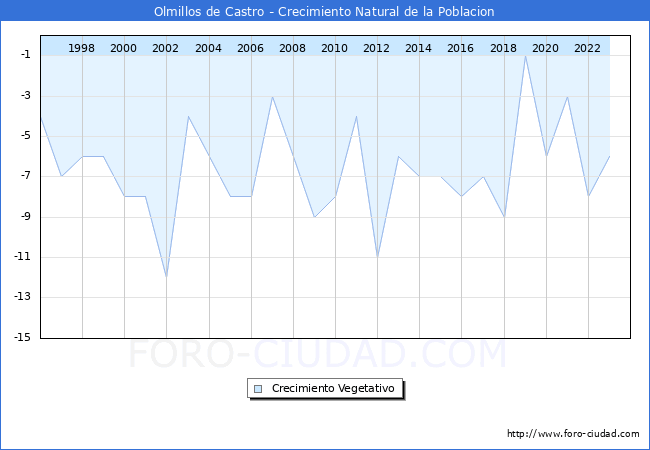The height and width of the screenshot is (450, 650).
Task: Select the 2012 year label
Action: click(x=376, y=48)
